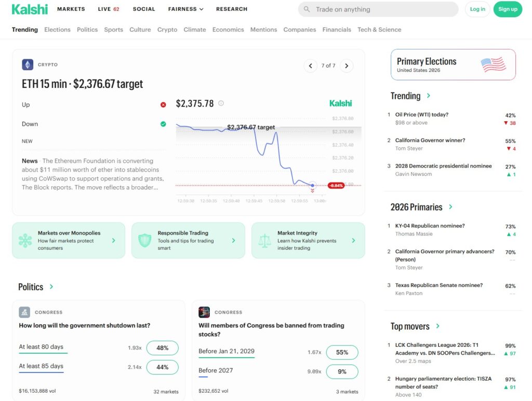Screen dimensions: 532x401
Task: Click the green check icon beside Down
Action: pos(163,124)
